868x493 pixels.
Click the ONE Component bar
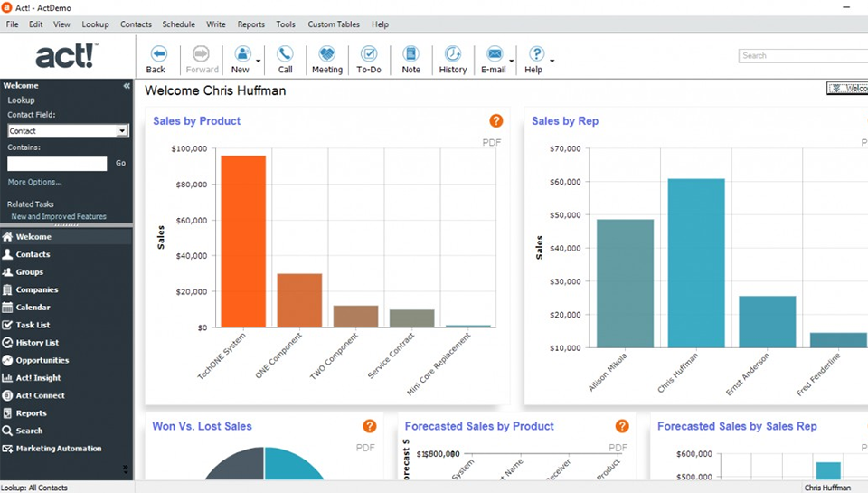click(299, 300)
